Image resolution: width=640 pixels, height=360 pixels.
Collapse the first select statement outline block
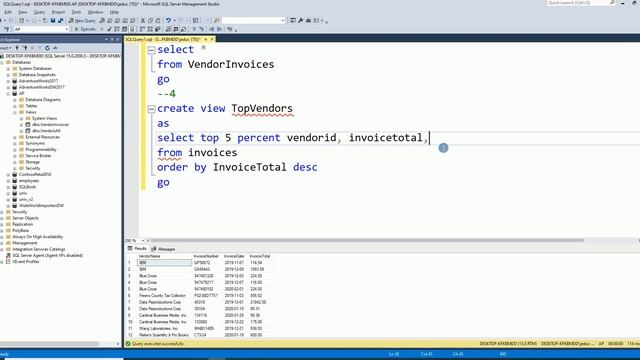pos(151,50)
